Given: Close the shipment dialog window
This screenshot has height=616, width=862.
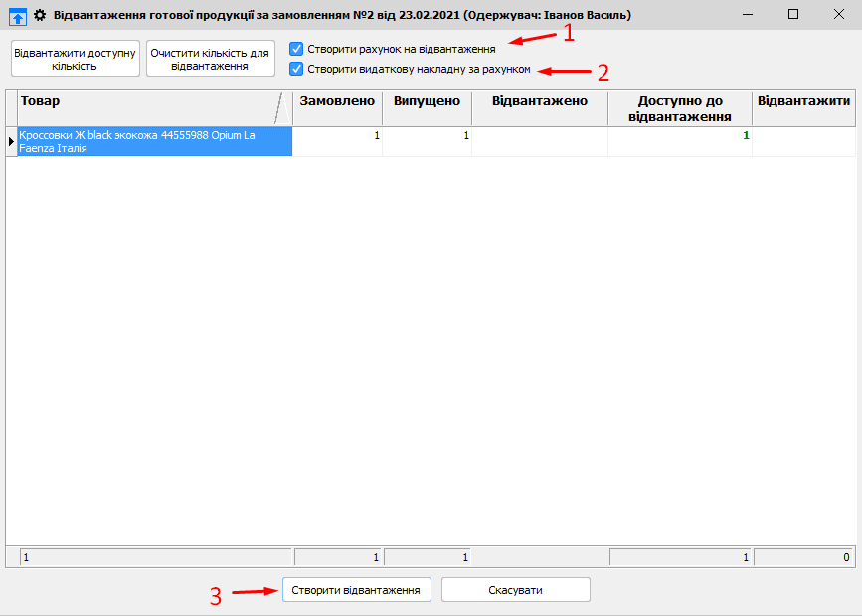Looking at the screenshot, I should tap(838, 15).
